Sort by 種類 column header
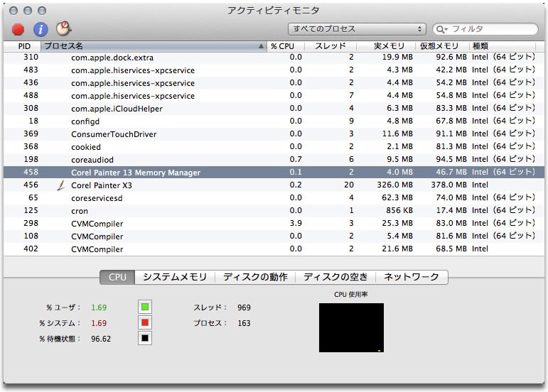 click(503, 46)
